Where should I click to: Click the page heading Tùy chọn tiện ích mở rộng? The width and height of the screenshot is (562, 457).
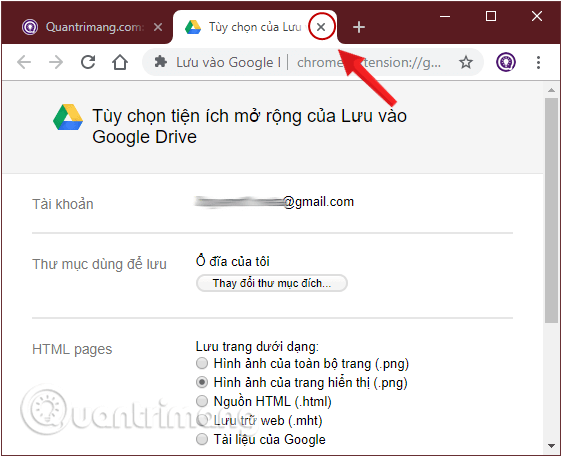coord(249,126)
